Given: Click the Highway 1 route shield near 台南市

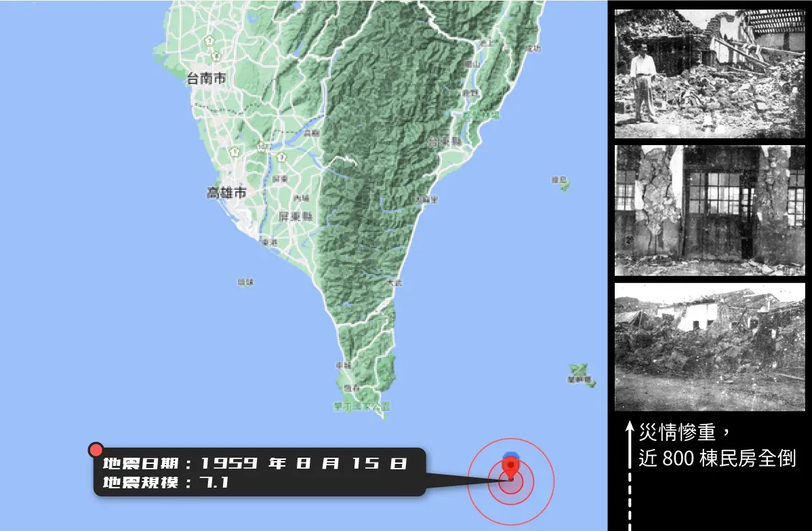Looking at the screenshot, I should coord(209,41).
